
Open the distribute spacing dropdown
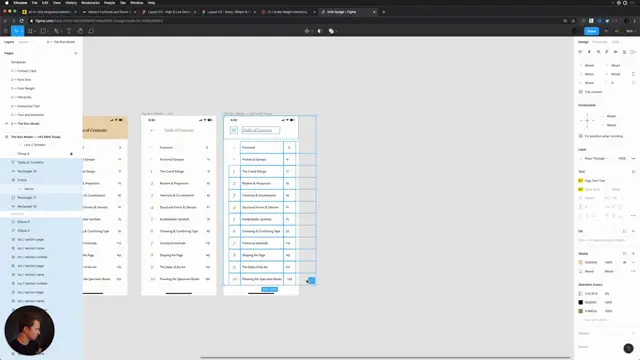(633, 52)
